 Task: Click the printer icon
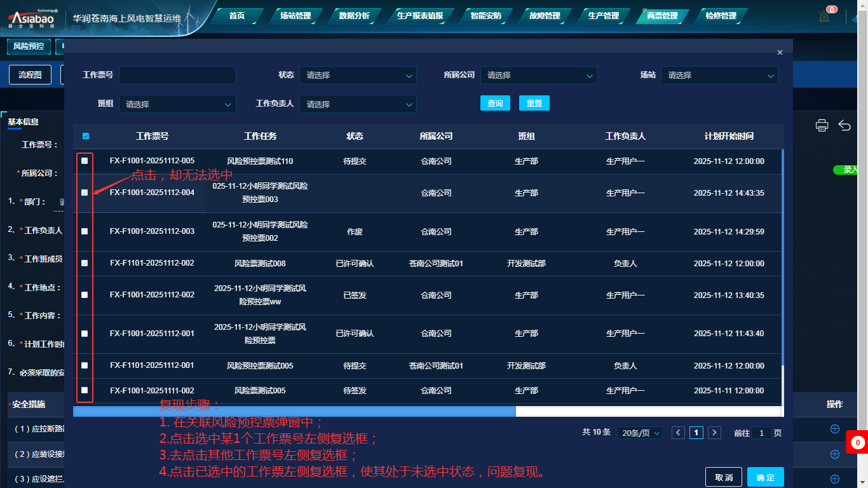pyautogui.click(x=822, y=125)
